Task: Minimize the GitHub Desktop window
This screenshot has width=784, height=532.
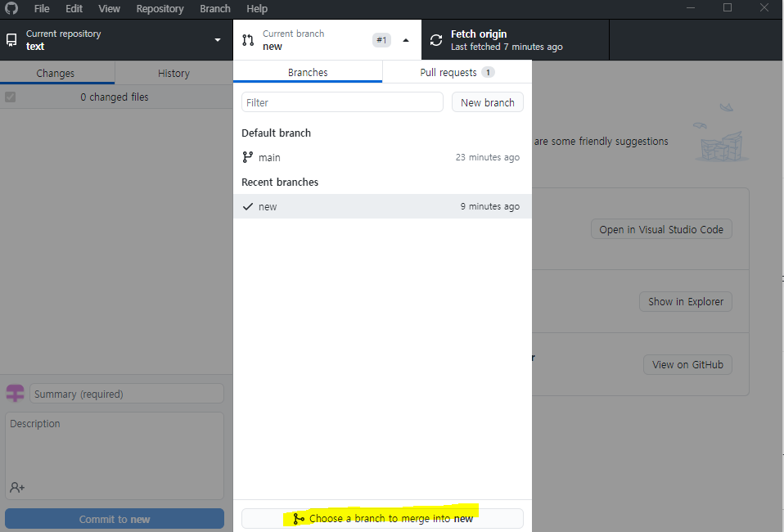Action: [691, 8]
